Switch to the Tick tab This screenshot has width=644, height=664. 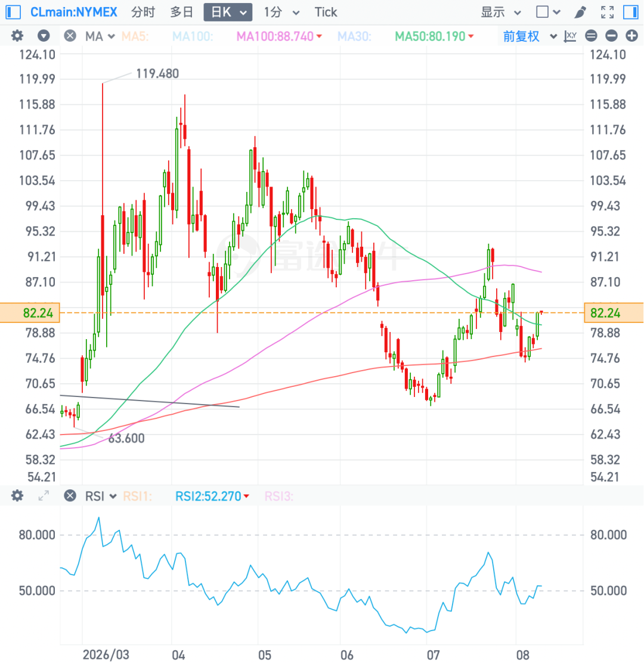pos(326,13)
